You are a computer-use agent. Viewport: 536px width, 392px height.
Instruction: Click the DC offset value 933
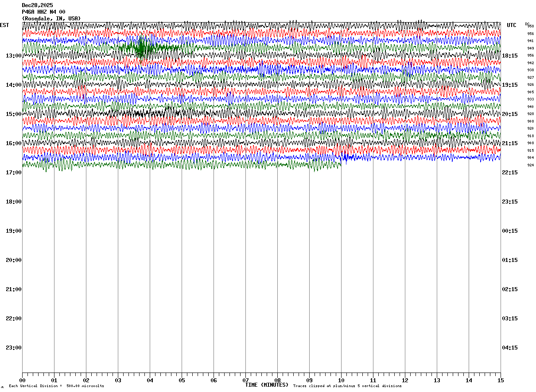pos(530,99)
